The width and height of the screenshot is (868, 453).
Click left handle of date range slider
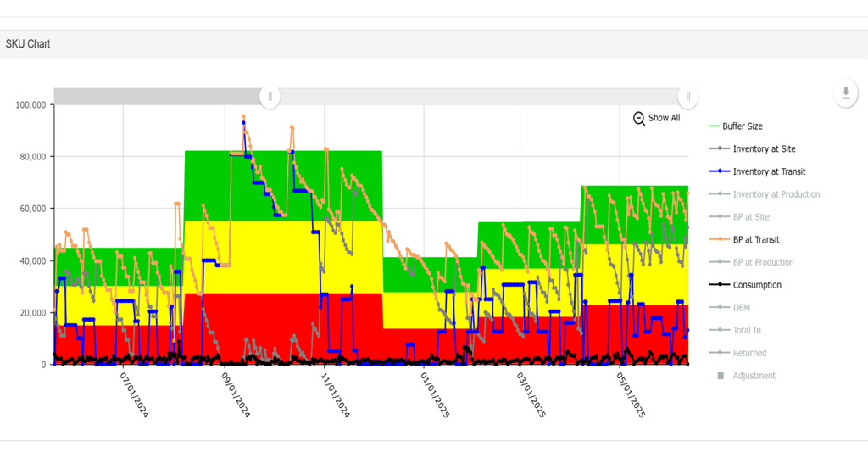[270, 96]
